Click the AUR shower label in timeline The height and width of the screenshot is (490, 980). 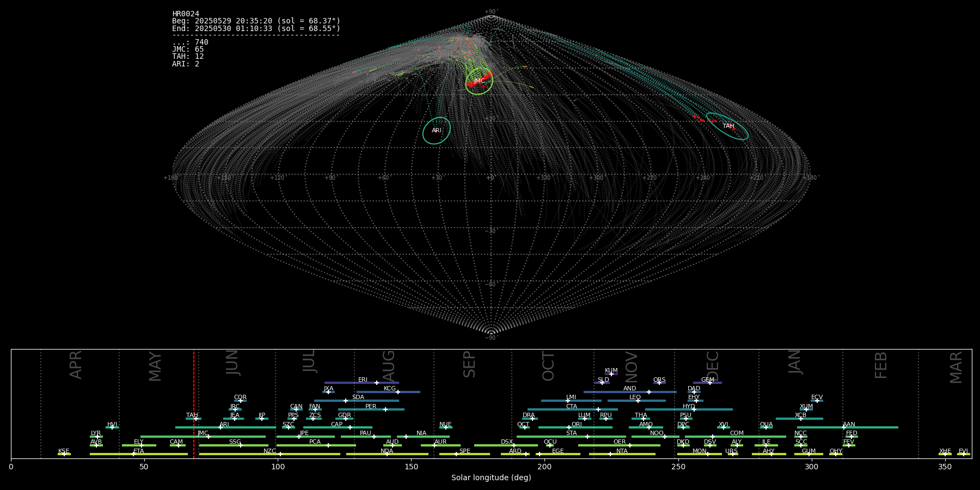[440, 442]
